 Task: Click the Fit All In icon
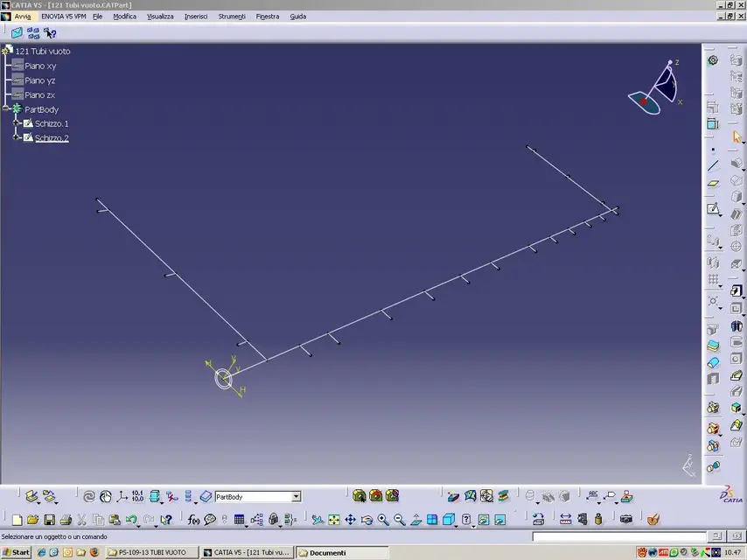[334, 520]
